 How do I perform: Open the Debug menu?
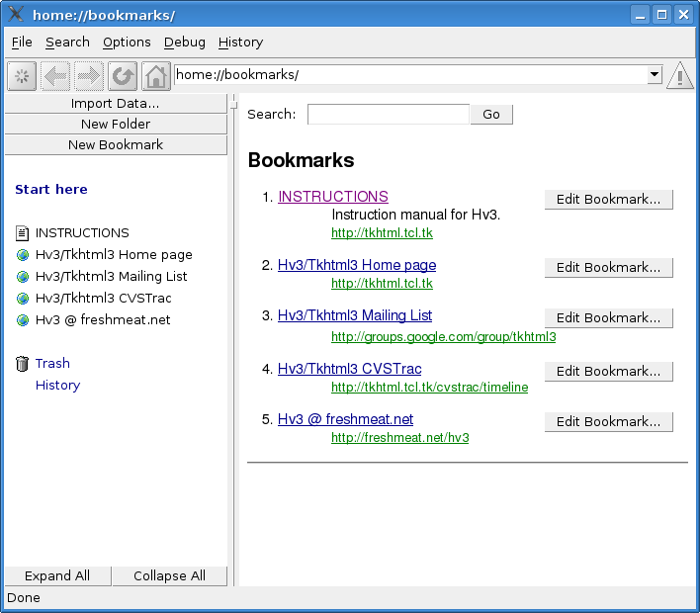click(185, 43)
